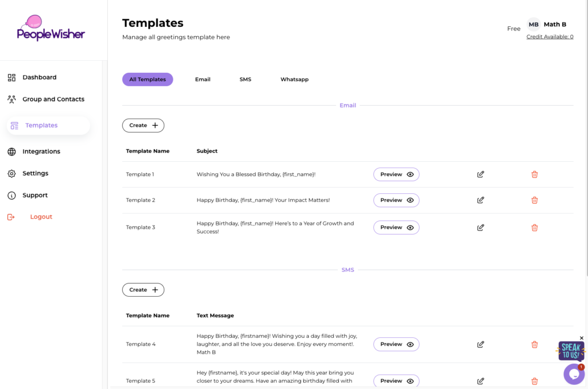The image size is (588, 389).
Task: Close the Speak To Us popup
Action: (x=581, y=338)
